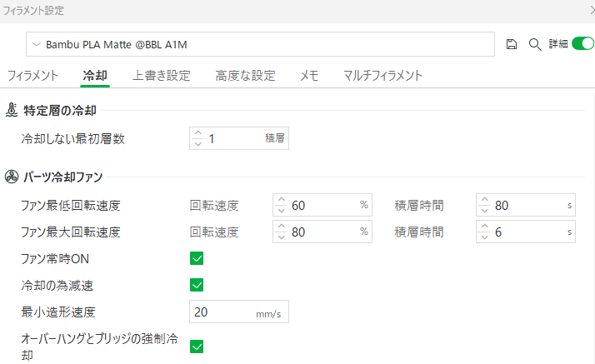Toggle the 冷却の為減速 checkbox
The width and height of the screenshot is (595, 364).
coord(197,285)
